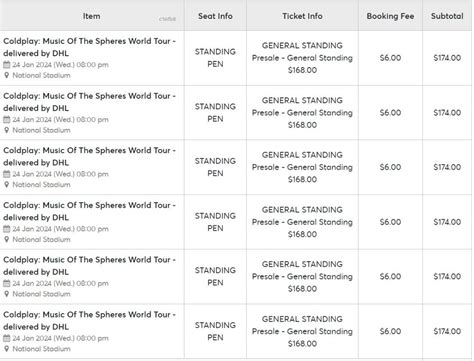Click the calendar icon in the second ticket row
Screen dimensions: 474x361
click(7, 119)
